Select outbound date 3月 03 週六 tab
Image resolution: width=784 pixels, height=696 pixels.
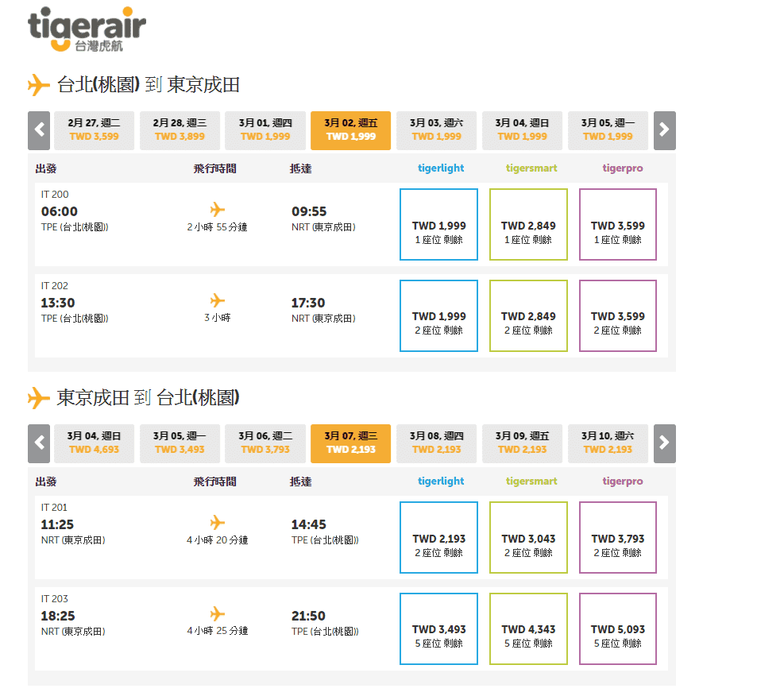437,130
